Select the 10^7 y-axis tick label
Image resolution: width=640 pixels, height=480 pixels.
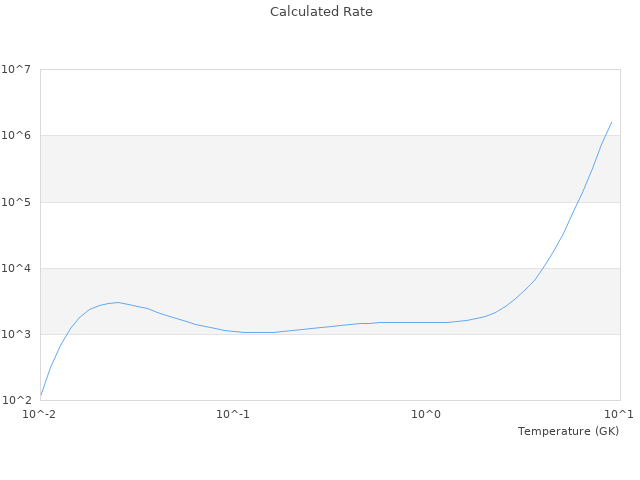pyautogui.click(x=16, y=69)
